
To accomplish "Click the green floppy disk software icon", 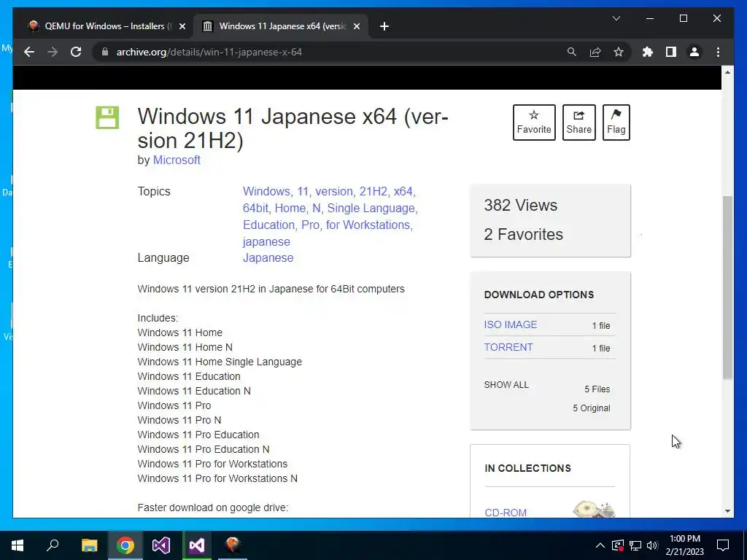I will click(x=107, y=117).
